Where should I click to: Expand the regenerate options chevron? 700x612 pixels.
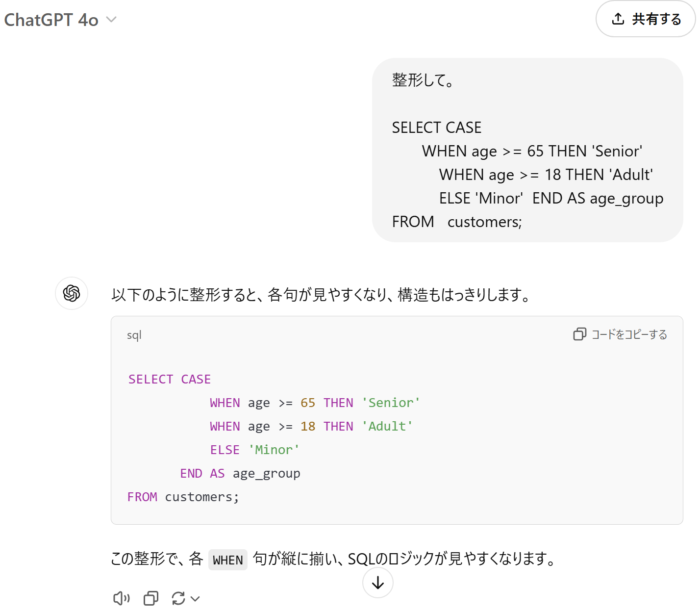click(195, 599)
